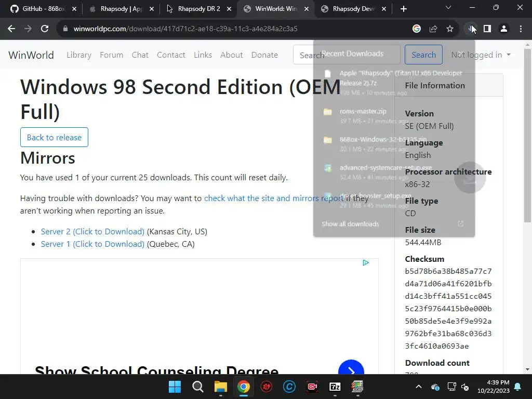
Task: Switch to the Rhapsody DR 2 tab
Action: [x=198, y=9]
